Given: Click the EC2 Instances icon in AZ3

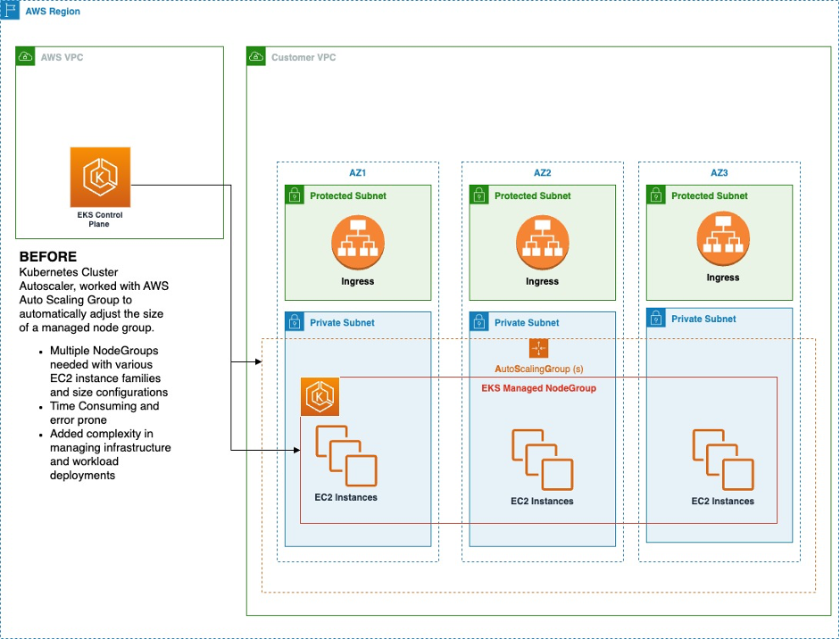Looking at the screenshot, I should [725, 459].
